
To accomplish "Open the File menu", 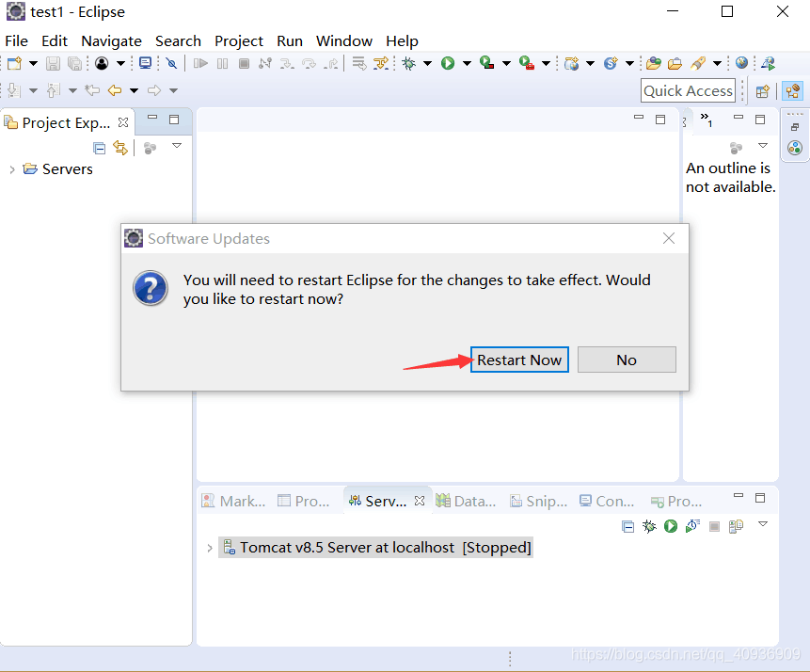I will coord(17,40).
